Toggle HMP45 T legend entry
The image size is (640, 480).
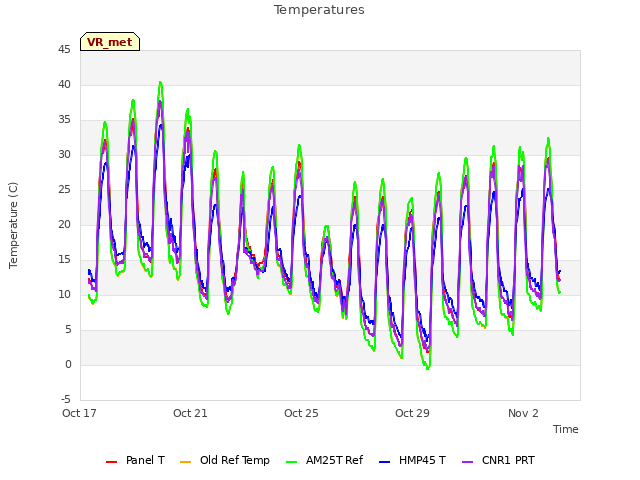pos(412,460)
